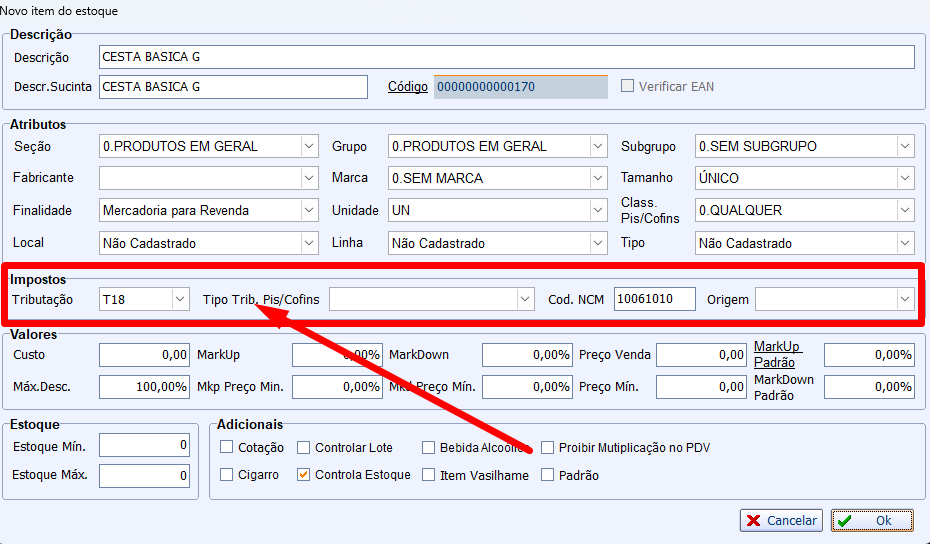This screenshot has width=930, height=544.
Task: Expand the Seção dropdown
Action: point(309,146)
